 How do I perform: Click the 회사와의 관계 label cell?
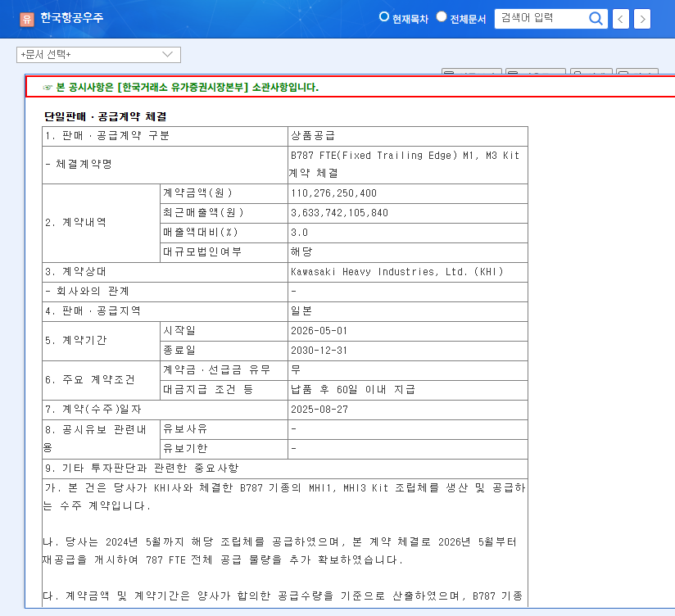point(165,292)
